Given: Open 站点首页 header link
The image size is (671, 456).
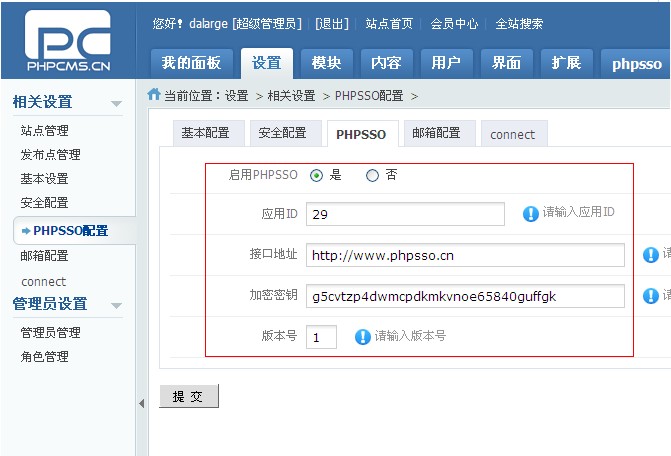Looking at the screenshot, I should [x=389, y=24].
